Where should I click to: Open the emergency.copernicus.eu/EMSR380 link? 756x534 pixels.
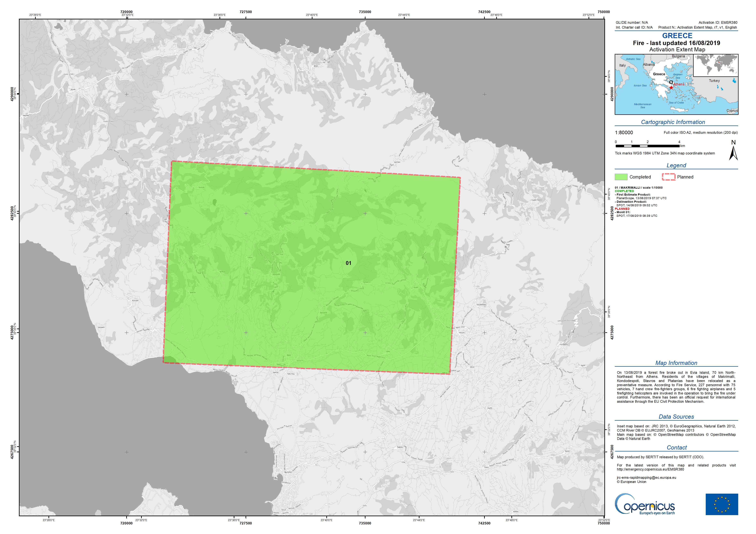coord(650,470)
